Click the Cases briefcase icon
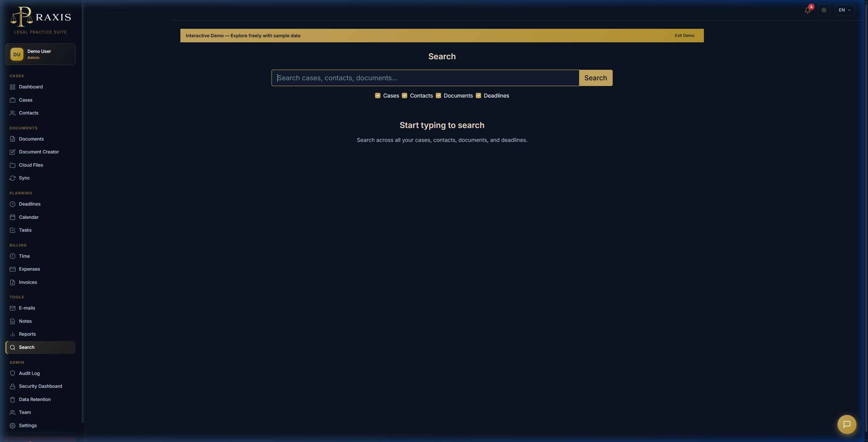Image resolution: width=868 pixels, height=442 pixels. click(13, 100)
